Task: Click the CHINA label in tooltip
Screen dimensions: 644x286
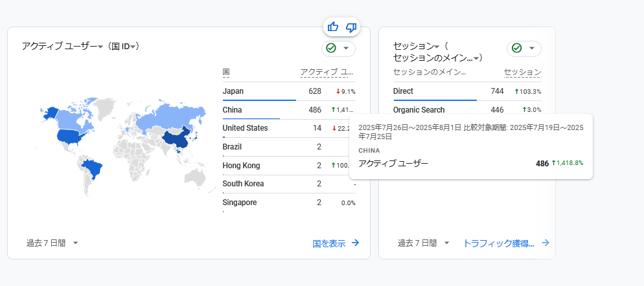Action: coord(369,151)
